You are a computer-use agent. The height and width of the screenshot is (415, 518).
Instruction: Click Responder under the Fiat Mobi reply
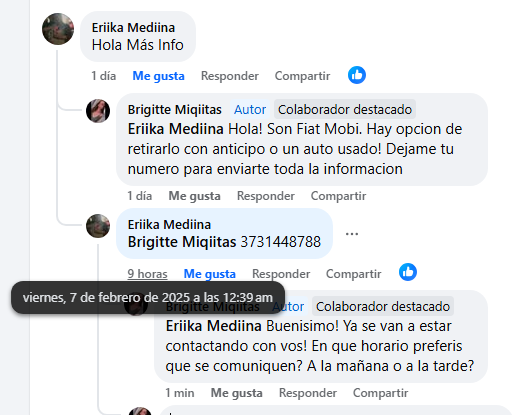coord(266,196)
